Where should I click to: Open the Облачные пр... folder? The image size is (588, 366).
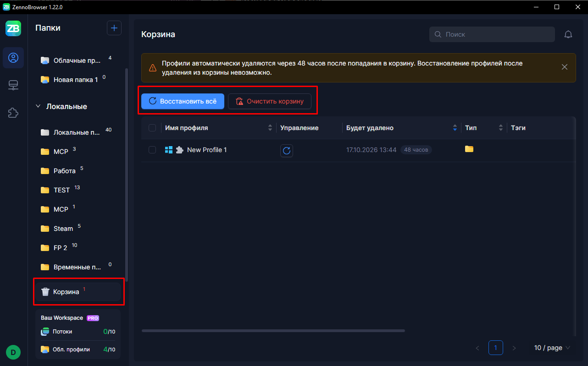77,60
